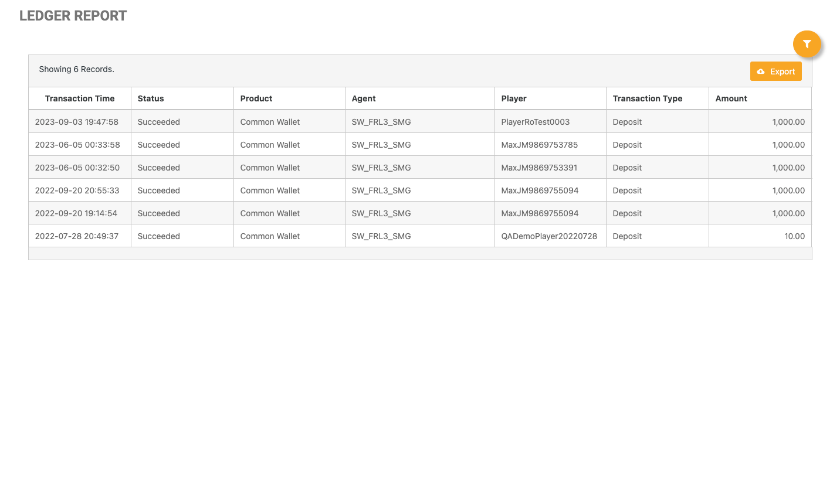Sort by Transaction Type column header
Image resolution: width=840 pixels, height=504 pixels.
coord(647,98)
